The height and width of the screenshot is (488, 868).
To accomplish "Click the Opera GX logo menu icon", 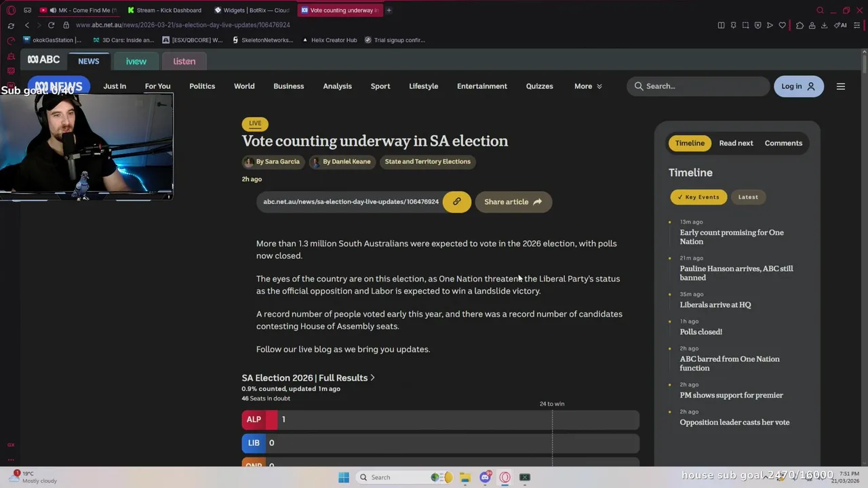I will 11,10.
